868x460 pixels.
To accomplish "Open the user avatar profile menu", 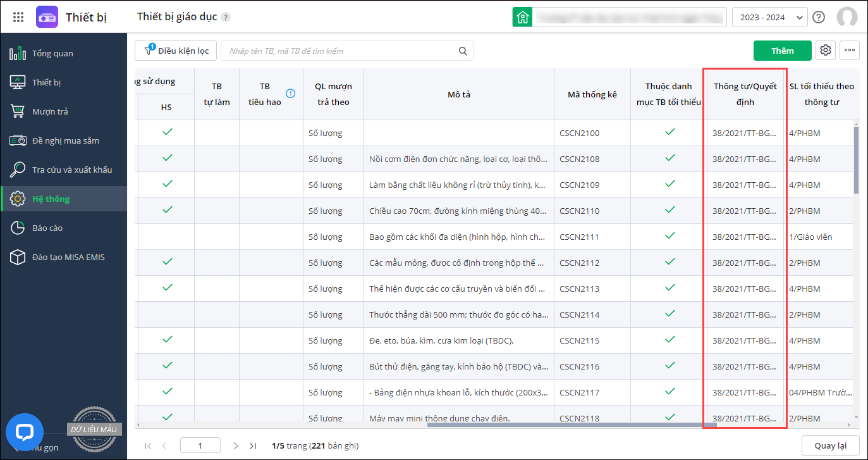I will (847, 17).
